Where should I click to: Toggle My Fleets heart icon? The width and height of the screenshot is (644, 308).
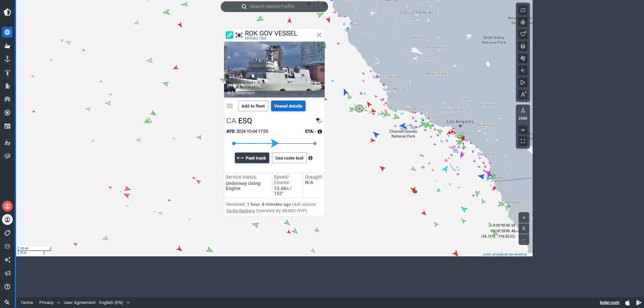[523, 34]
